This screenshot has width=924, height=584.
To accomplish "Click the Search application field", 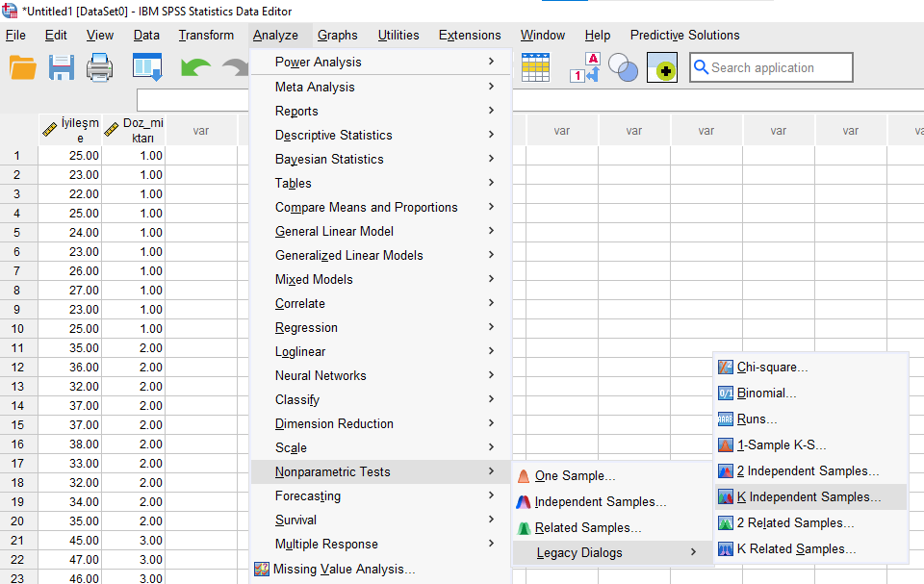I will tap(771, 67).
